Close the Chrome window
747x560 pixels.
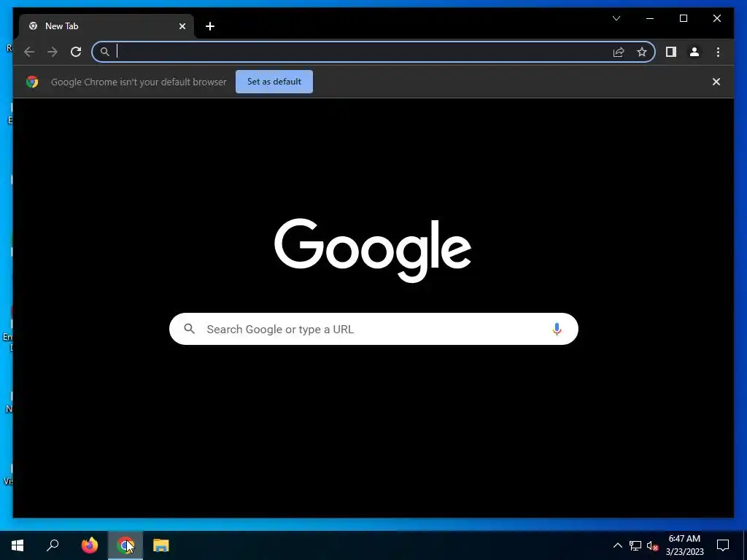pyautogui.click(x=717, y=18)
